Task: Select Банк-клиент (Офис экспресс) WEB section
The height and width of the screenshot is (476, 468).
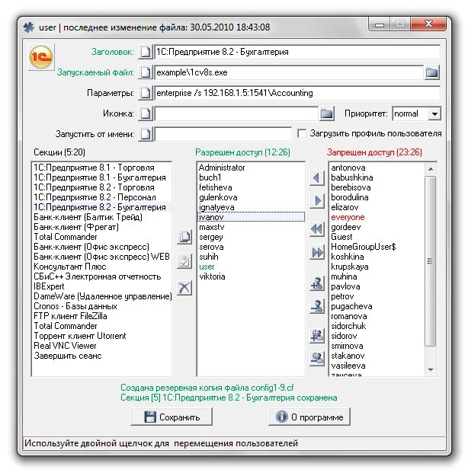Action: click(x=102, y=257)
